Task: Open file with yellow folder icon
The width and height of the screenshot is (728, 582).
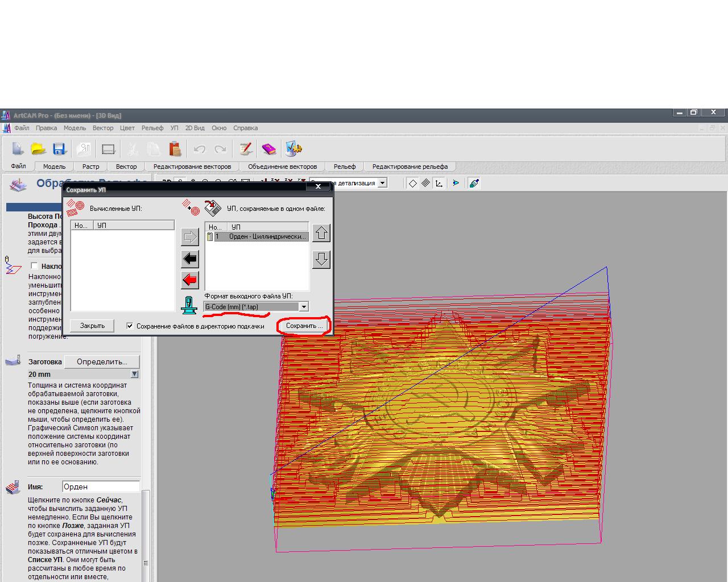Action: [x=38, y=149]
